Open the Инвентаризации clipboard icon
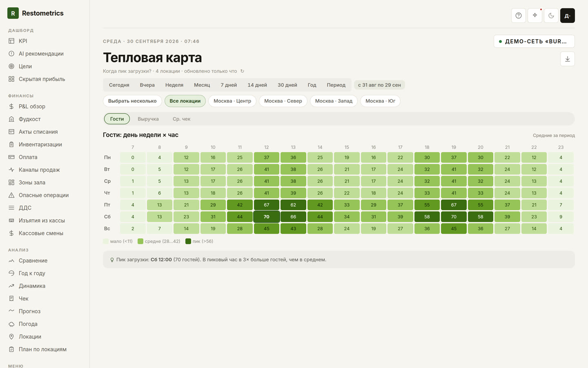The height and width of the screenshot is (368, 588). (x=11, y=144)
